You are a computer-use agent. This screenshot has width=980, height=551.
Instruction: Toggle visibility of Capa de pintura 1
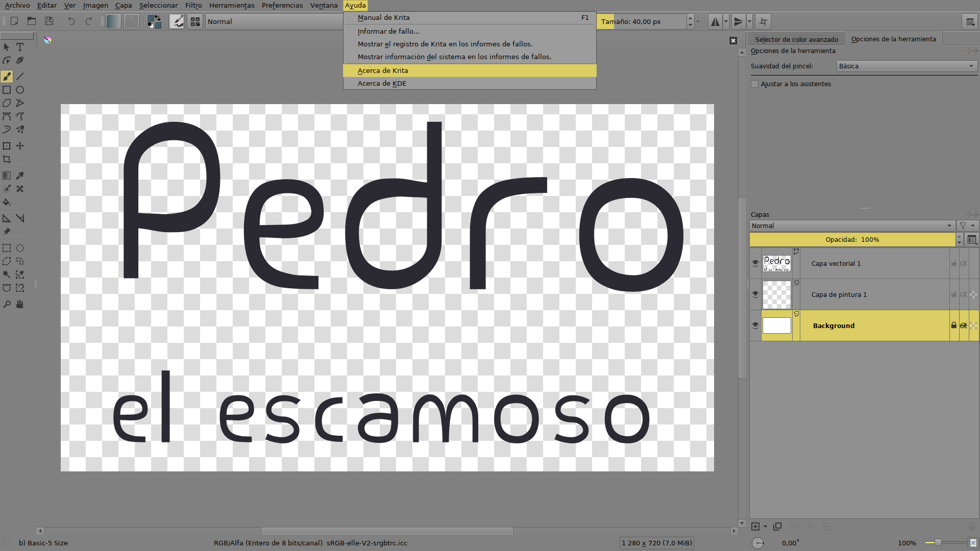[x=755, y=294]
